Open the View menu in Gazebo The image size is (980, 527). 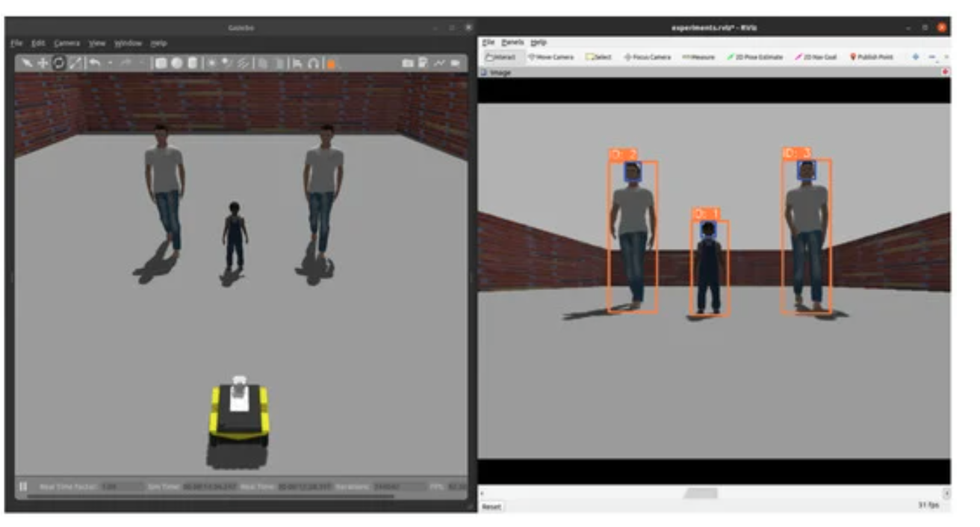tap(97, 43)
